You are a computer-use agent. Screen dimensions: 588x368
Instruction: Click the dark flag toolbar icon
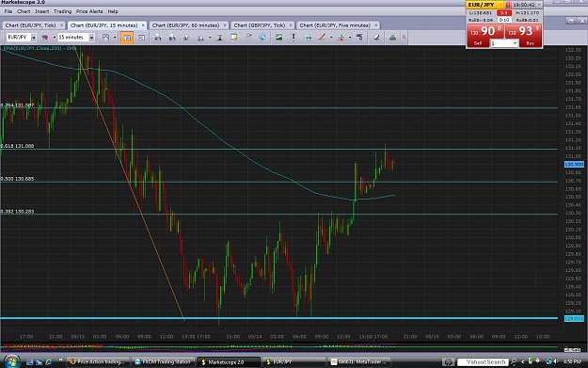pos(359,37)
